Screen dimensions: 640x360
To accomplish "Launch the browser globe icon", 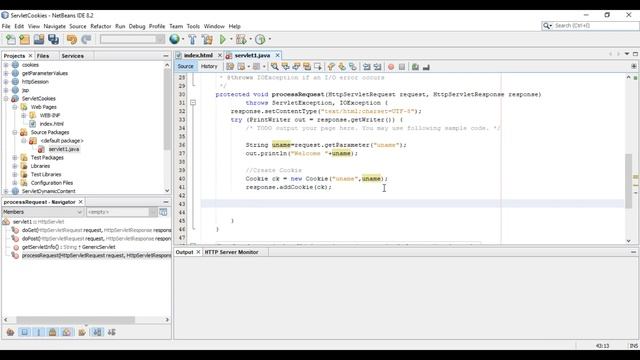I will [x=174, y=39].
